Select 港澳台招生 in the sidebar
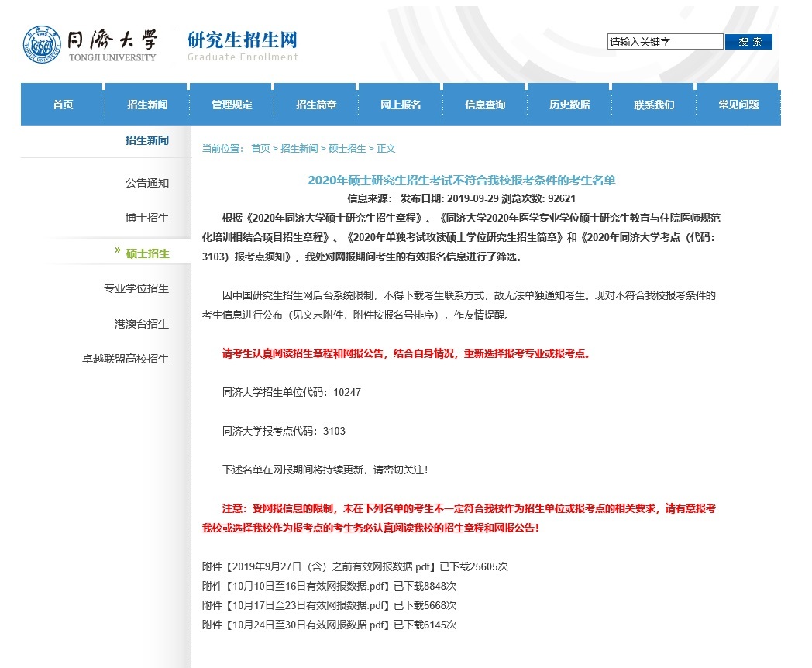812x668 pixels. [141, 324]
